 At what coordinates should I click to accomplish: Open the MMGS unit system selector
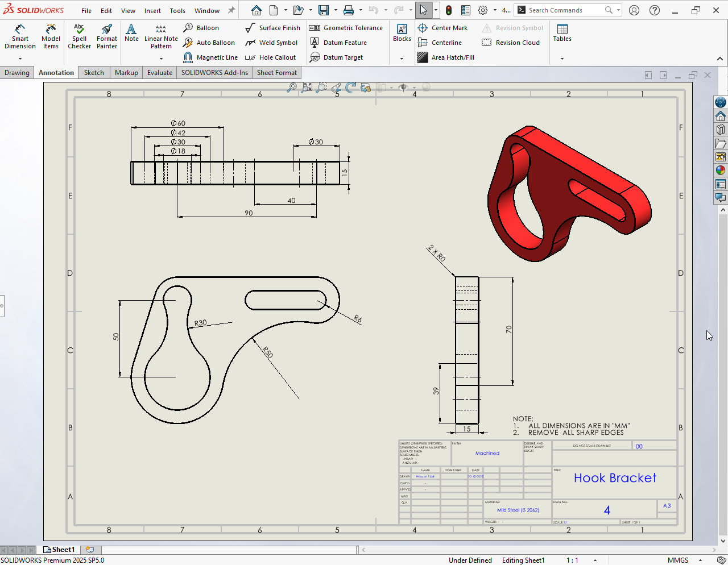[678, 560]
